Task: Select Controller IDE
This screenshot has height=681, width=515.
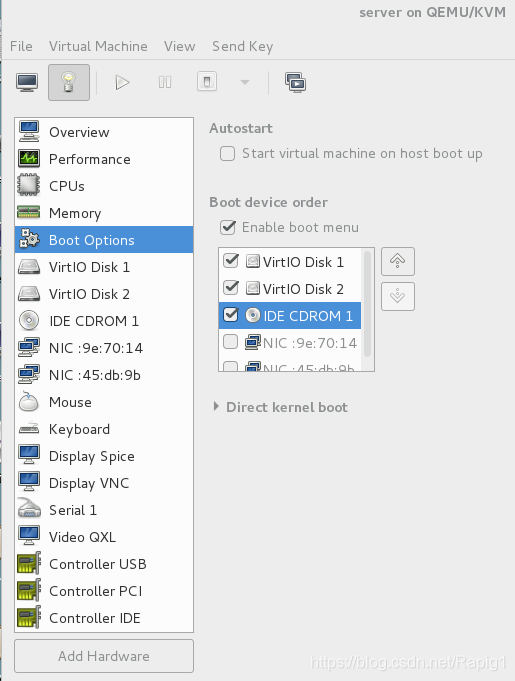Action: 104,618
